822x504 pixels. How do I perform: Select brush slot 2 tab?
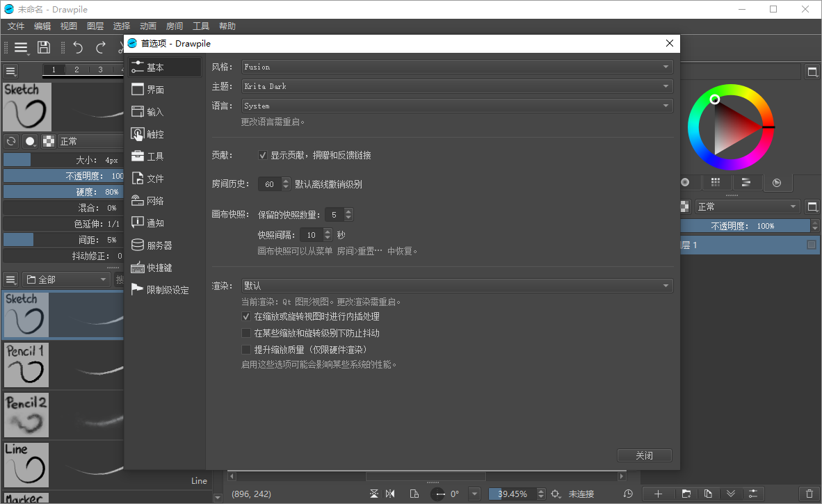point(76,70)
